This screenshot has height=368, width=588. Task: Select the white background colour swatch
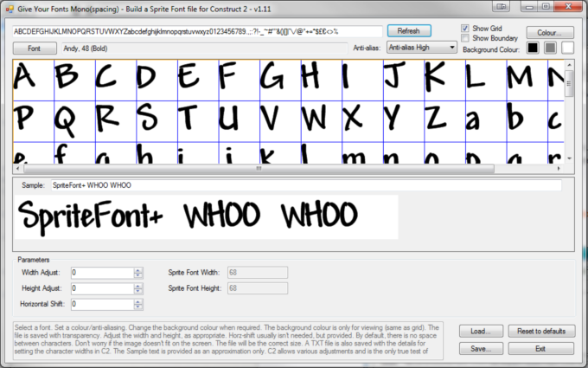point(567,48)
